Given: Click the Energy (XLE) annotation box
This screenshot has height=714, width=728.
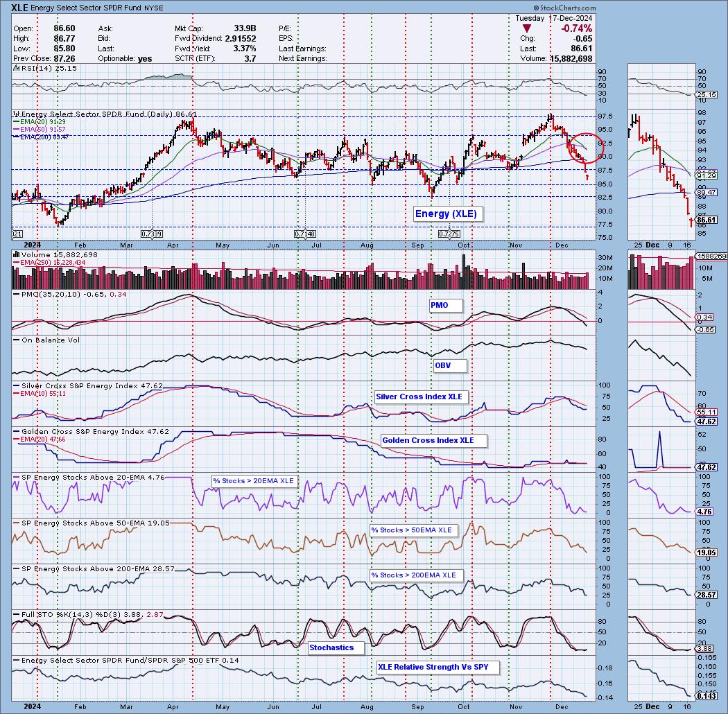Looking at the screenshot, I should coord(448,214).
